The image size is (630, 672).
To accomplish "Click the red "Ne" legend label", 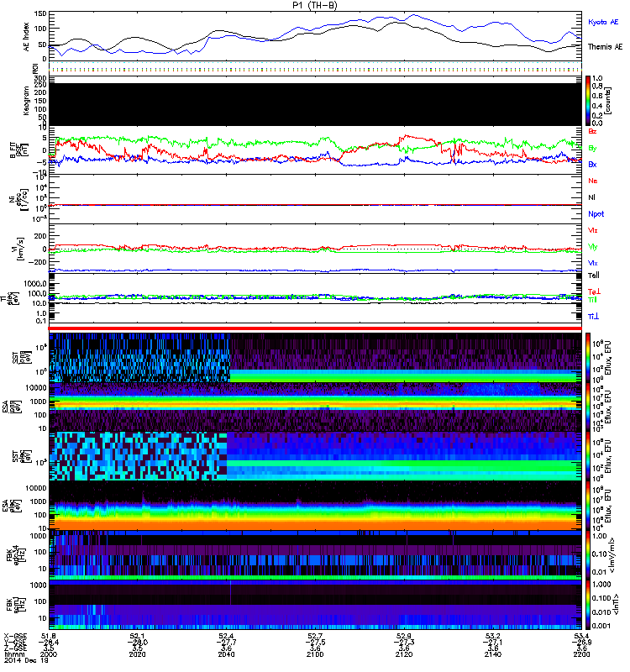I will click(x=593, y=181).
